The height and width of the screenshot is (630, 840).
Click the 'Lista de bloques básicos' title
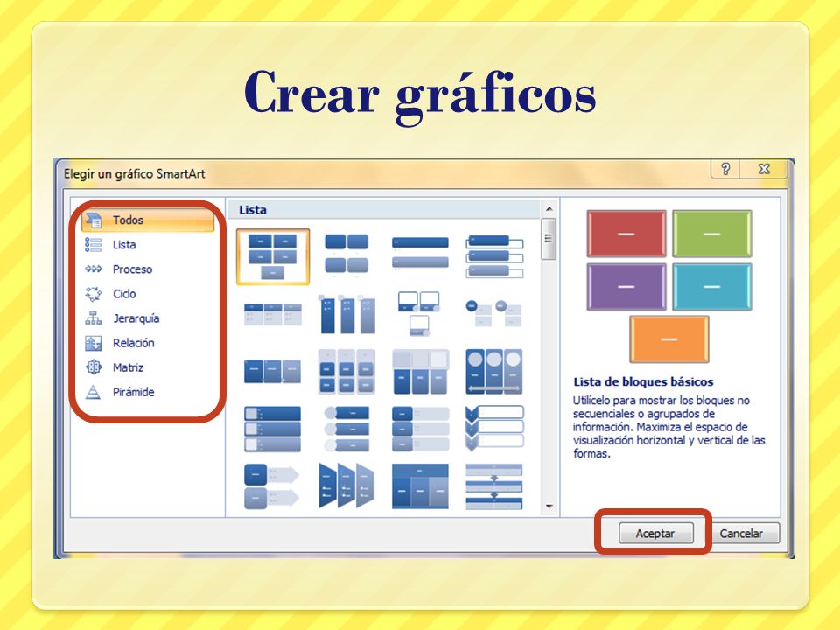click(643, 382)
